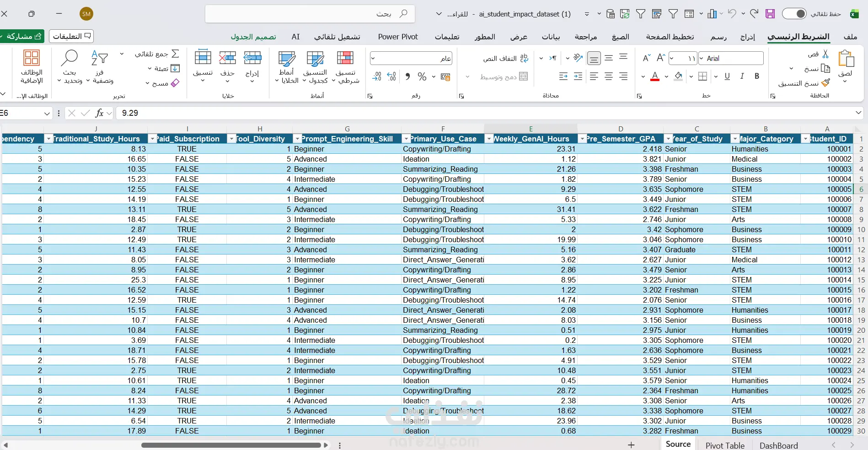Toggle Italic formatting
This screenshot has height=450, width=868.
click(742, 76)
